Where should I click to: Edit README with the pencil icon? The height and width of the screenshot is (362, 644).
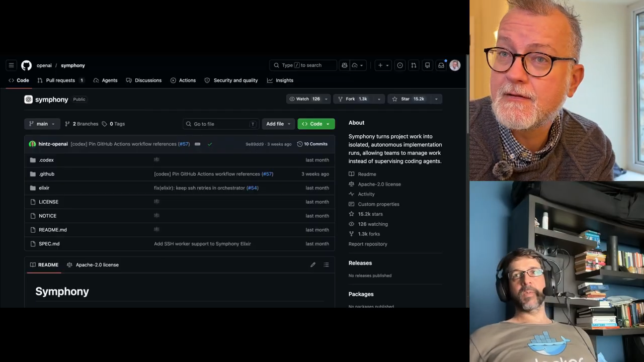313,265
